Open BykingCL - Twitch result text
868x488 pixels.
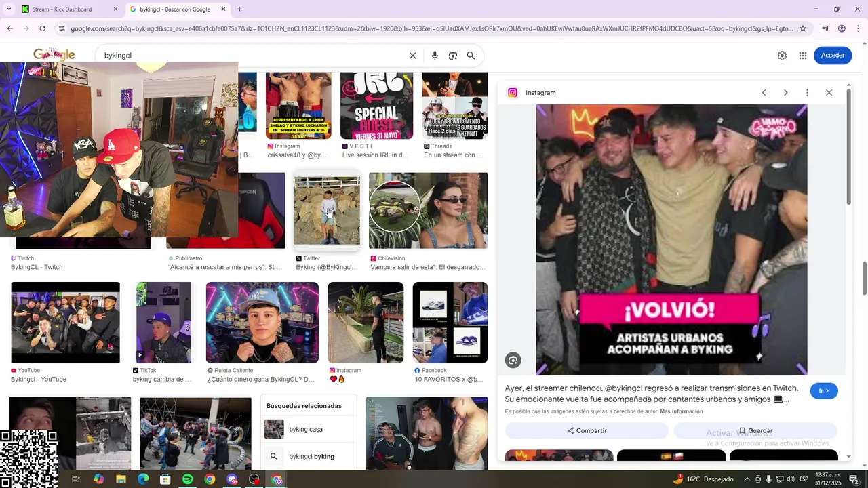(x=37, y=267)
